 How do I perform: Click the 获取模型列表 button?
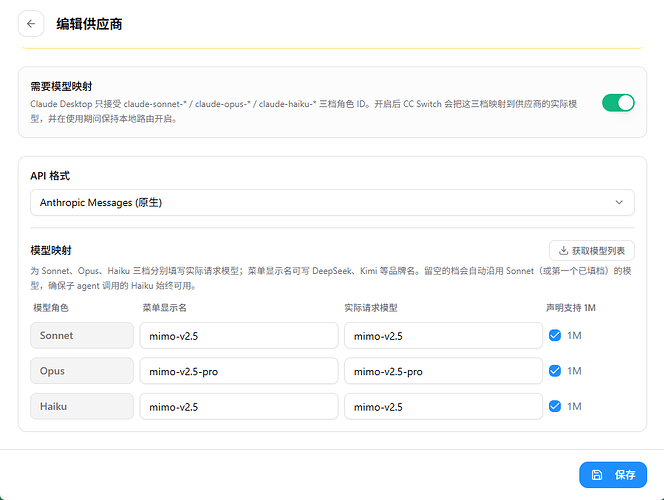[592, 251]
